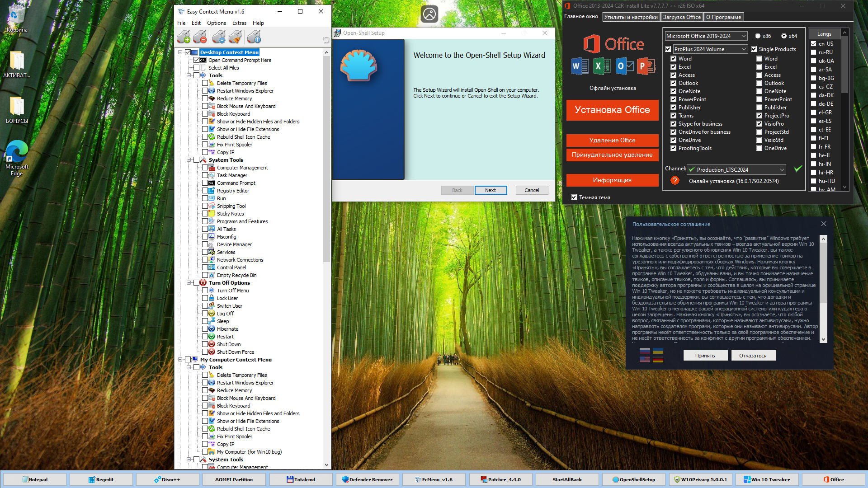Open the Microsoft Office 2019-2024 version dropdown
The height and width of the screenshot is (488, 868).
click(x=706, y=36)
